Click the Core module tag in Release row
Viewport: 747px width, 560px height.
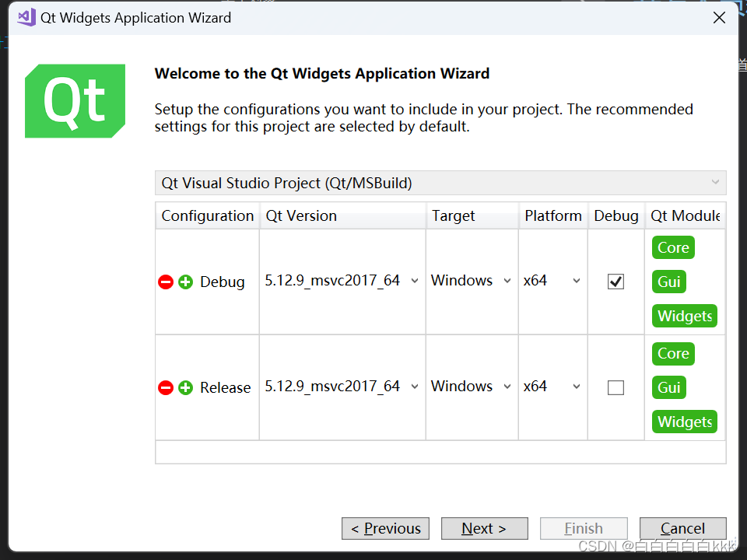[673, 354]
